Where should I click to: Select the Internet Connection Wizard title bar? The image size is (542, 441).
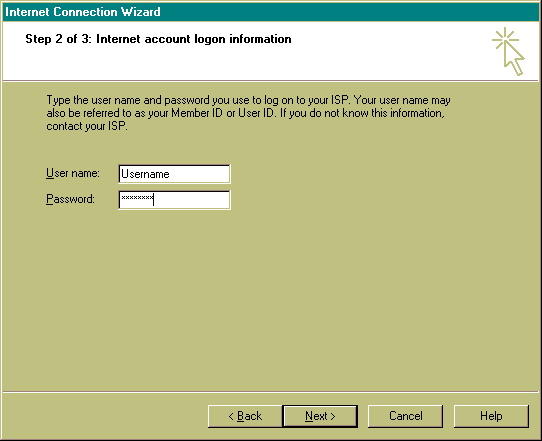click(271, 12)
